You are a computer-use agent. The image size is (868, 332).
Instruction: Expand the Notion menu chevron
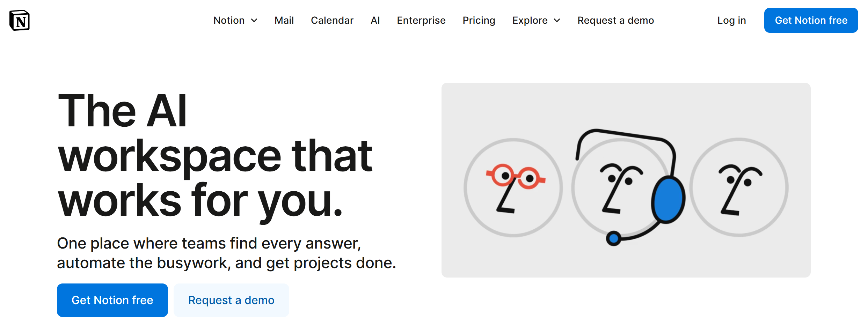[x=254, y=21]
